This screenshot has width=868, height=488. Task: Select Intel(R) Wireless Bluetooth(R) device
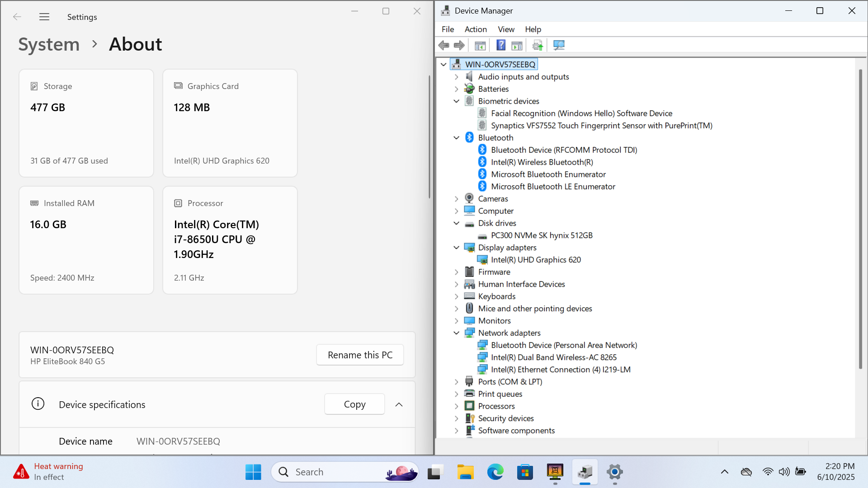pos(542,162)
